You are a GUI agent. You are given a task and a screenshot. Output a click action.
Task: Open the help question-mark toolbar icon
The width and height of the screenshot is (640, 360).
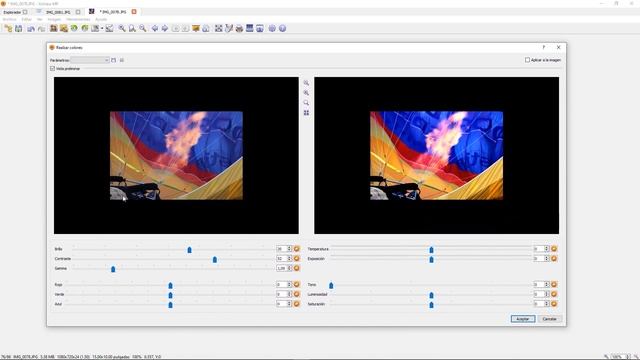point(282,28)
